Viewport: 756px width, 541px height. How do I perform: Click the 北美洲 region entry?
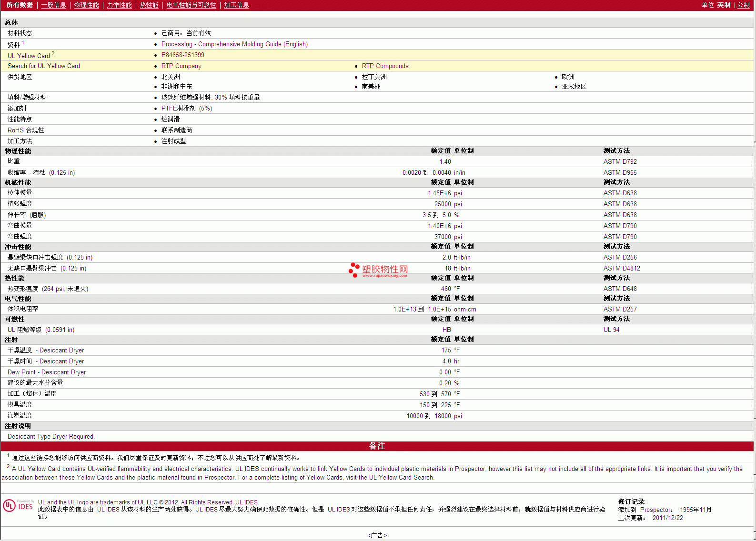pyautogui.click(x=171, y=77)
